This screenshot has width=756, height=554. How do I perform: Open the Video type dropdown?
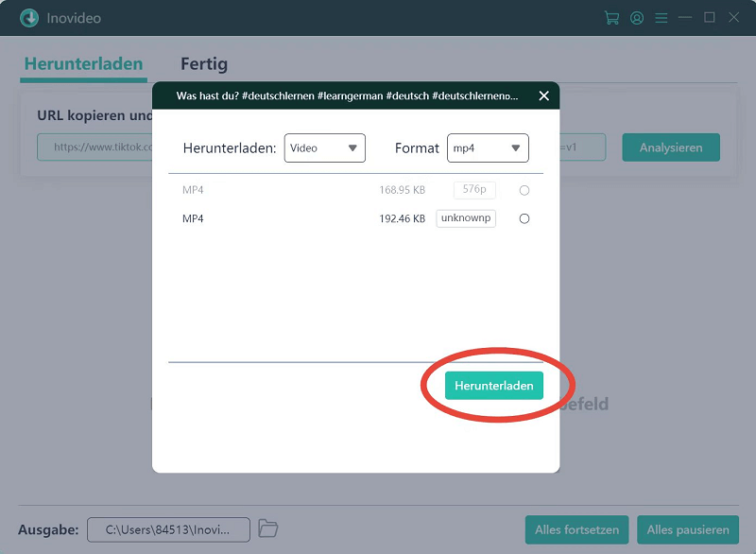324,148
